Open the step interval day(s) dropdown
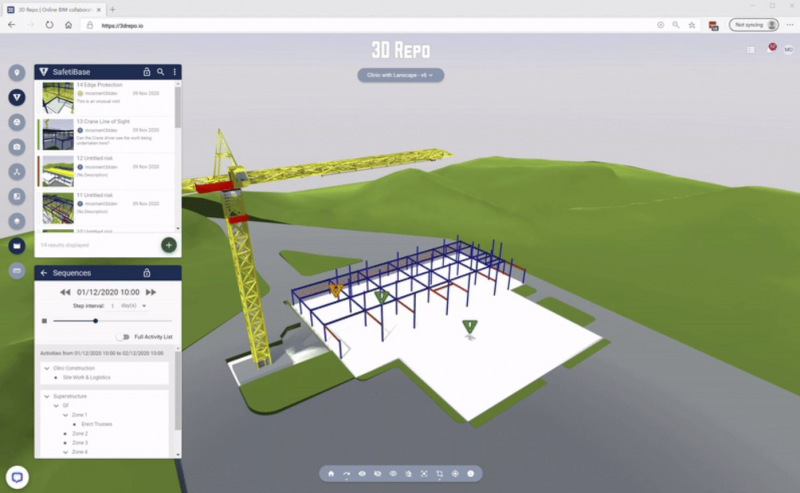 [134, 306]
